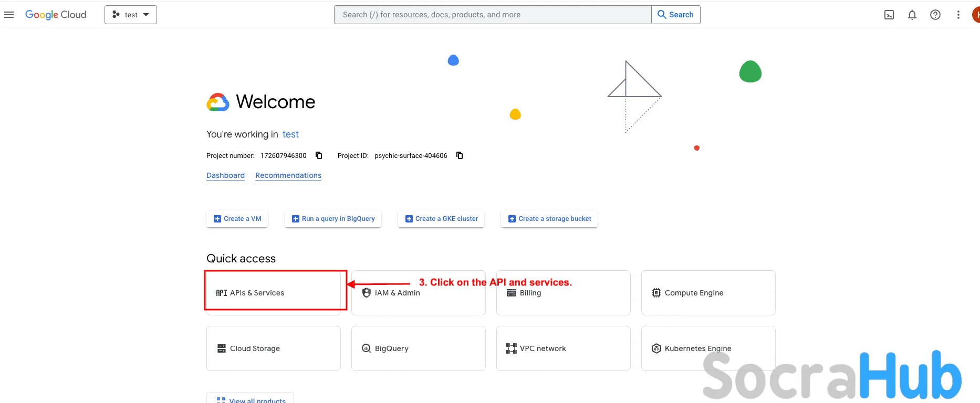Click Create a VM button
The width and height of the screenshot is (980, 403).
pos(237,219)
